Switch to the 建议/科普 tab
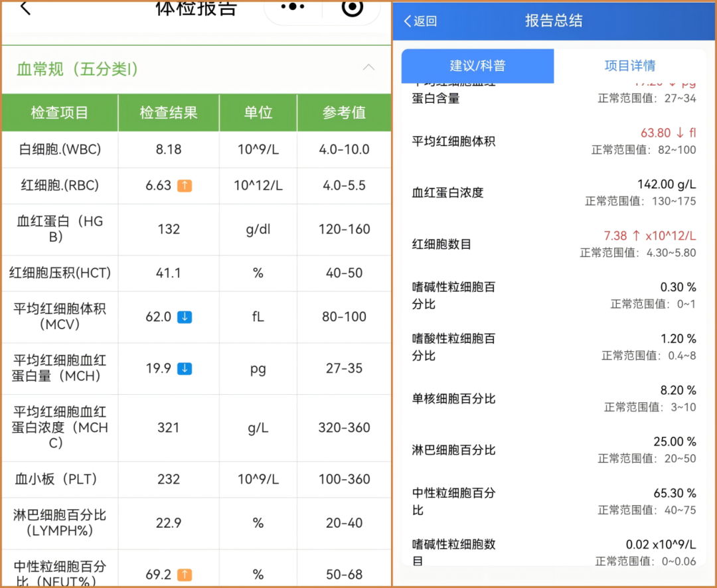Screen dimensions: 717x588 tap(477, 66)
